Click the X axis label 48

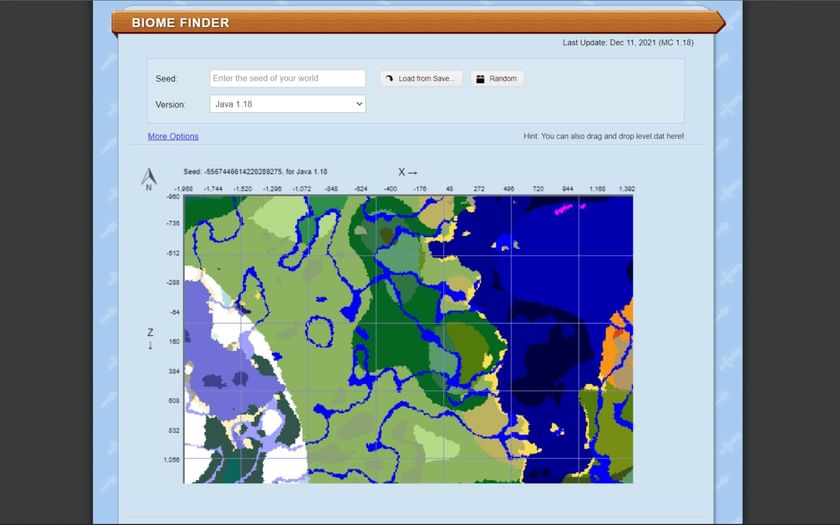449,189
